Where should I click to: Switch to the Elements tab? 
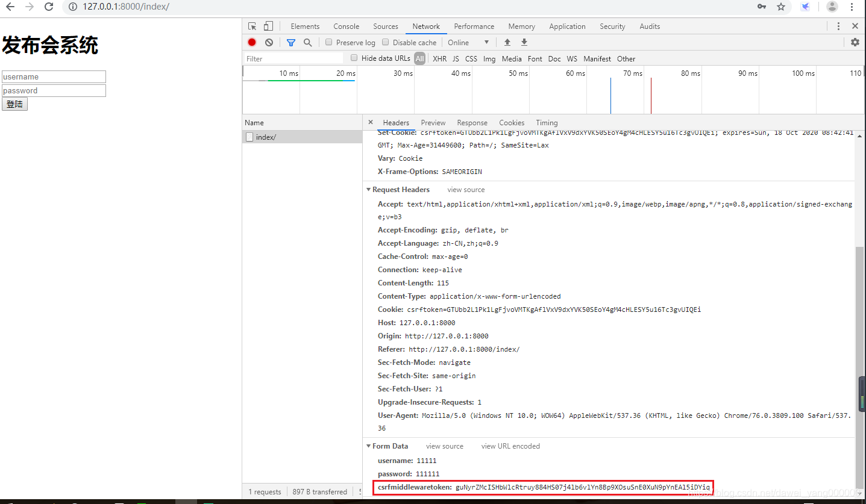pos(305,26)
